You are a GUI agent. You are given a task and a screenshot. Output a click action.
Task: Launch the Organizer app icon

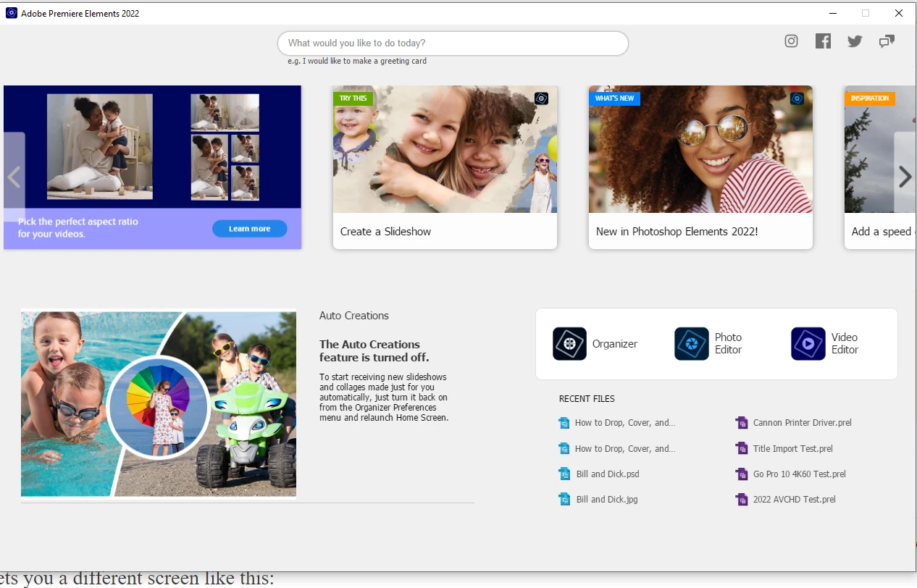coord(569,344)
